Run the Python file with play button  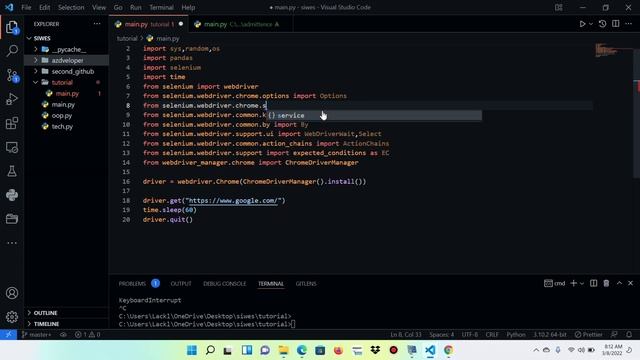pyautogui.click(x=582, y=24)
